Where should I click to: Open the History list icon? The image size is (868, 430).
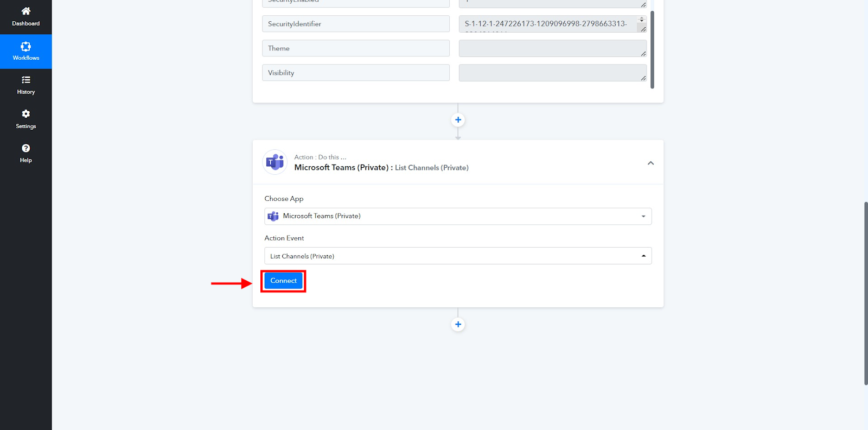click(25, 80)
